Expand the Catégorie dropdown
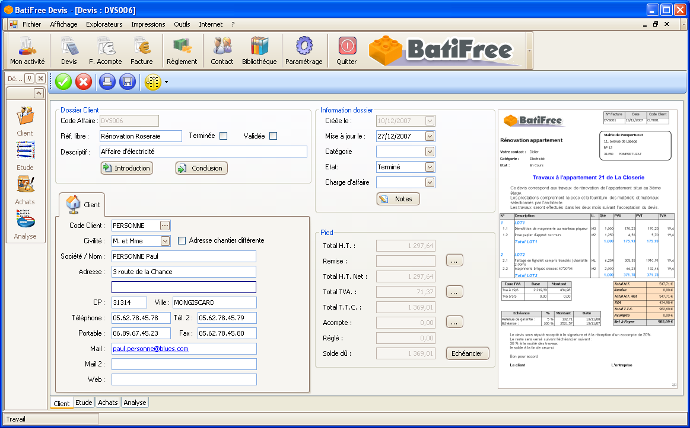The image size is (690, 428). coord(429,151)
